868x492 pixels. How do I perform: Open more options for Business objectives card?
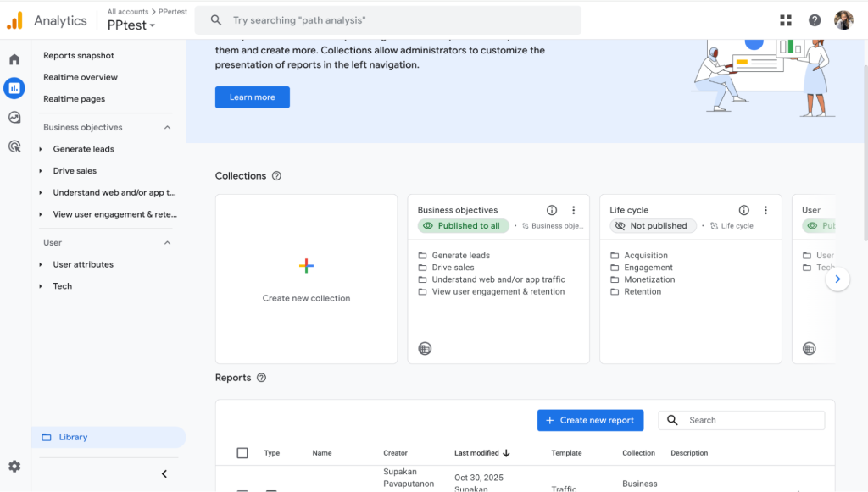pyautogui.click(x=574, y=210)
